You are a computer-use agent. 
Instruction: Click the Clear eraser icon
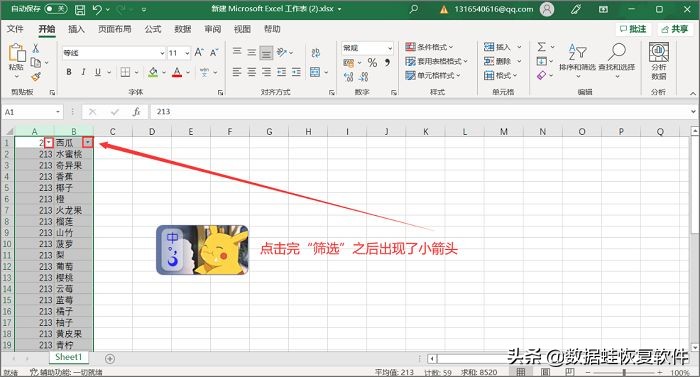click(542, 75)
